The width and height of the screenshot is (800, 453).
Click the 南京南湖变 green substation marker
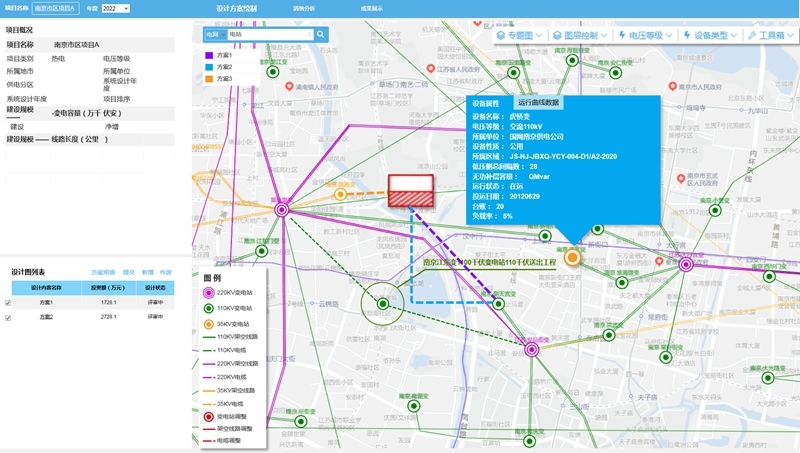click(x=414, y=406)
